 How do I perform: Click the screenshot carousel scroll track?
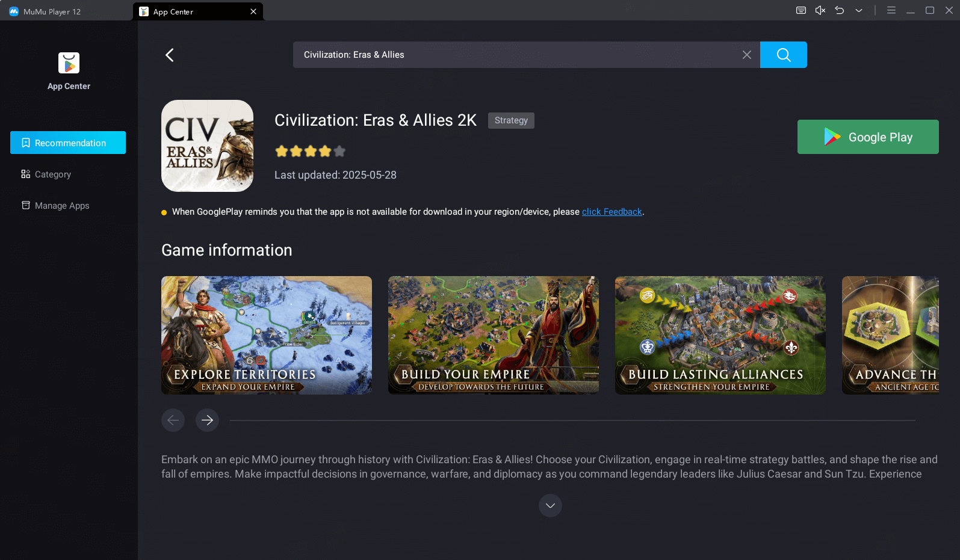click(572, 420)
